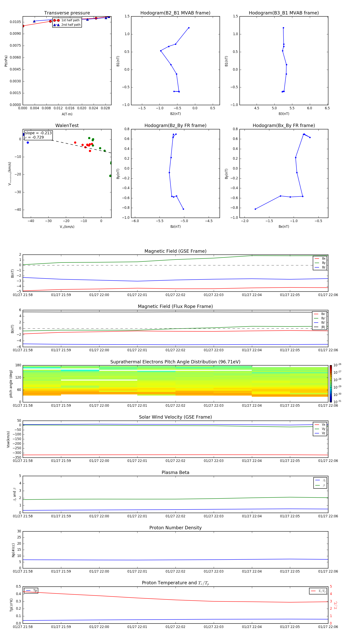Viewport: 351px width, 644px height.
Task: Click "01/27 22:06" under Proton Temperature panel
Action: pyautogui.click(x=328, y=627)
